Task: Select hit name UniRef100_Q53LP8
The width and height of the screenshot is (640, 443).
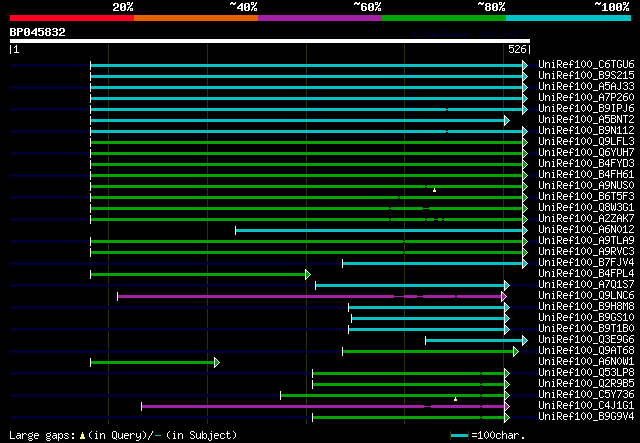Action: click(x=586, y=373)
